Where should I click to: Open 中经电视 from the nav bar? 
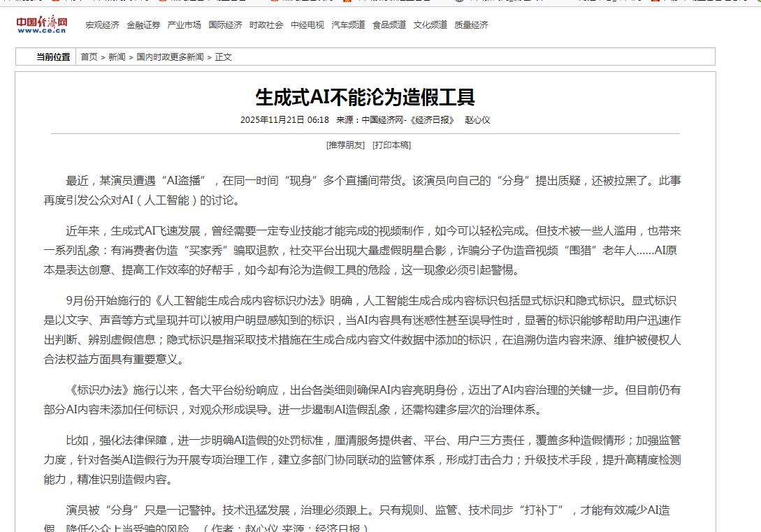307,25
